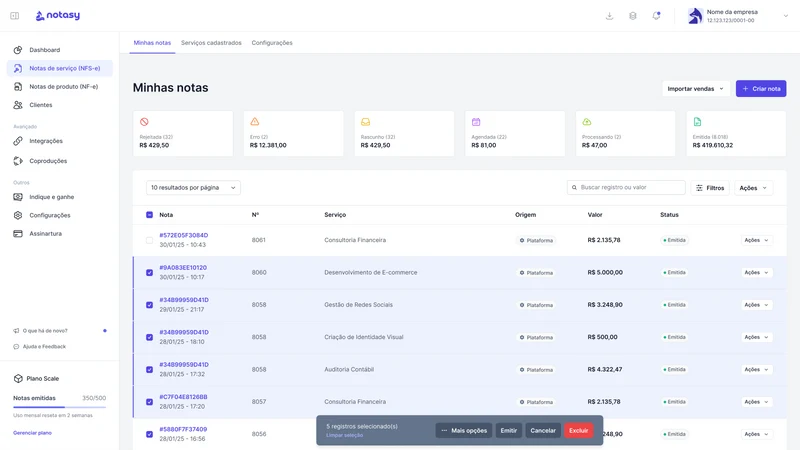Click the sidebar Configurações gear icon
Screen dimensions: 800x450
pos(18,215)
